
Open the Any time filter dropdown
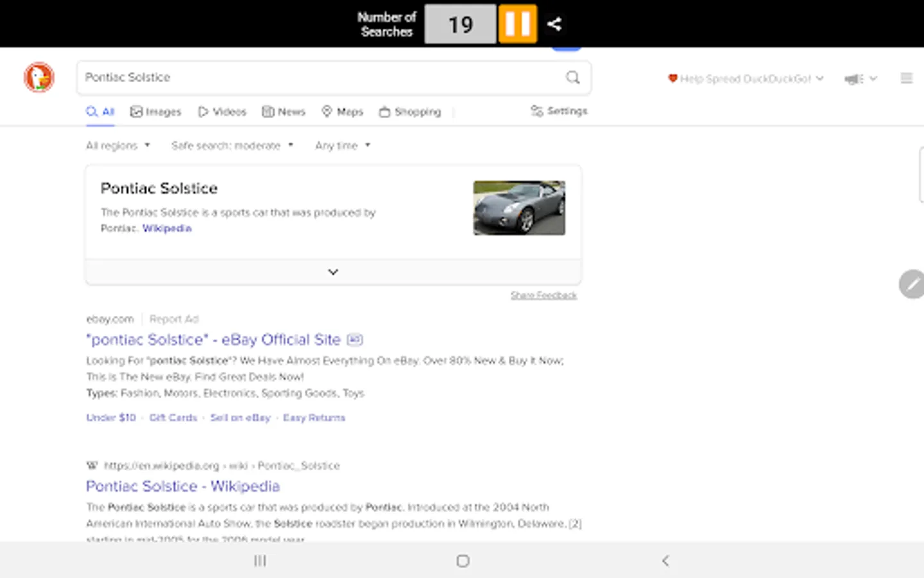343,146
